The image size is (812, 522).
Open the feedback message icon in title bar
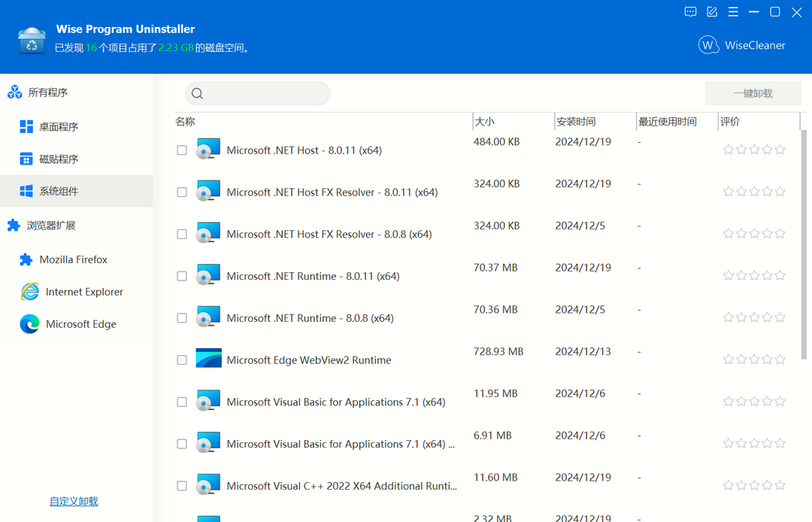690,12
